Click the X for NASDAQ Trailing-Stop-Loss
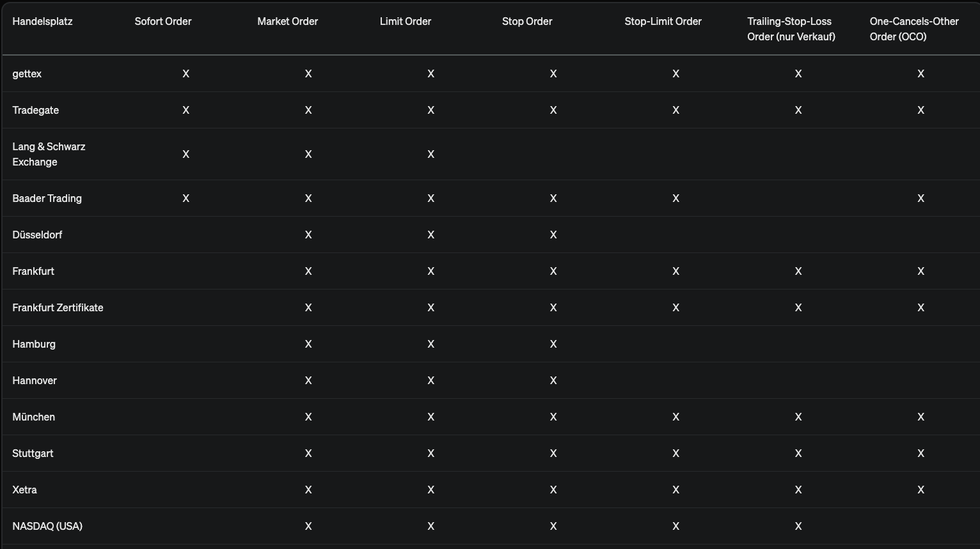Viewport: 980px width, 549px height. (x=798, y=526)
